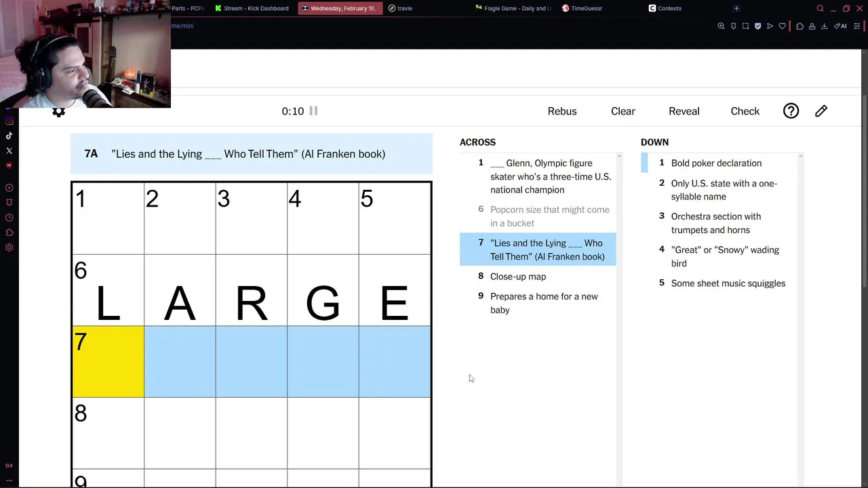
Task: Select Only U.S. state one-syllable clue
Action: coord(719,190)
